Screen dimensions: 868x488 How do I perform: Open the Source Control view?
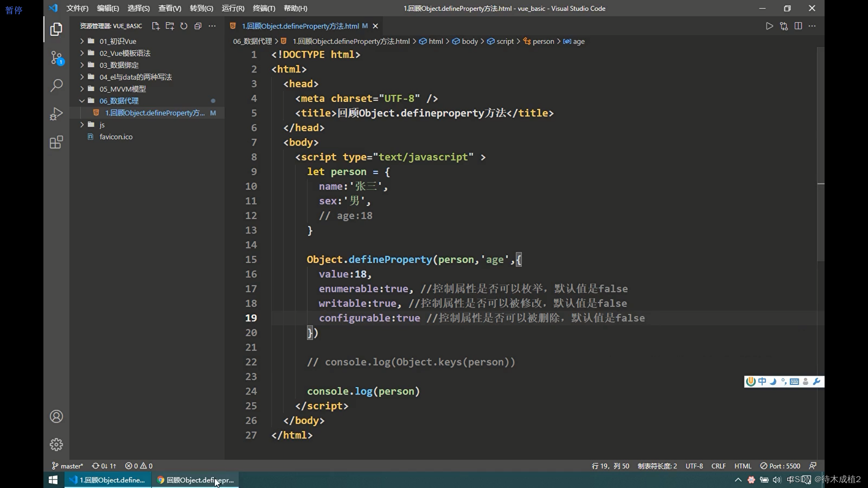(56, 57)
